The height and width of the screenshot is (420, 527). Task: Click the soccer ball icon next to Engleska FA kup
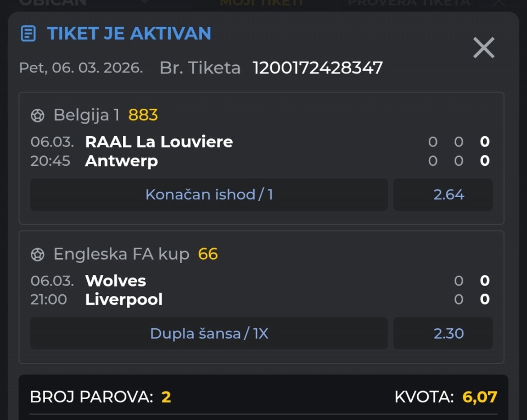point(37,254)
